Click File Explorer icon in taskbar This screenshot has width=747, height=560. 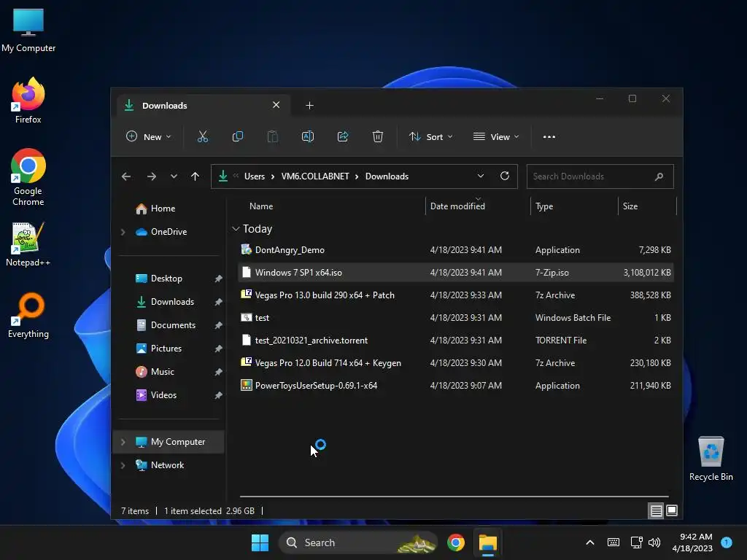point(488,542)
